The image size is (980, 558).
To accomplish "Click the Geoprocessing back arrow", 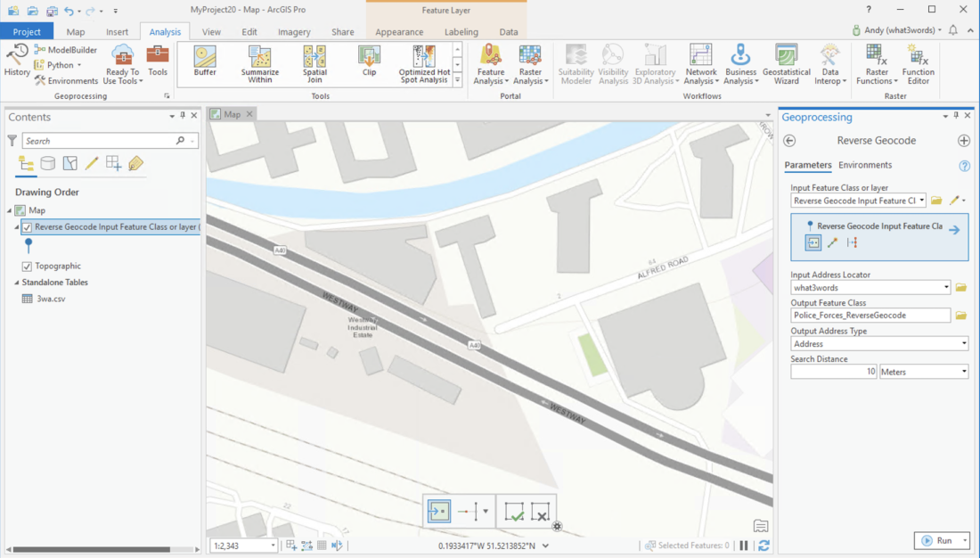I will pos(789,141).
